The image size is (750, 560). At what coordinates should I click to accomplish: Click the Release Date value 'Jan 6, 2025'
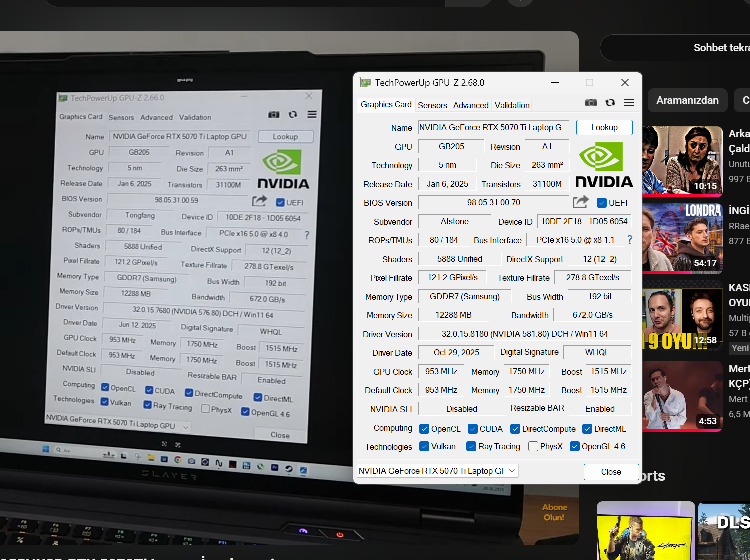[x=447, y=184]
